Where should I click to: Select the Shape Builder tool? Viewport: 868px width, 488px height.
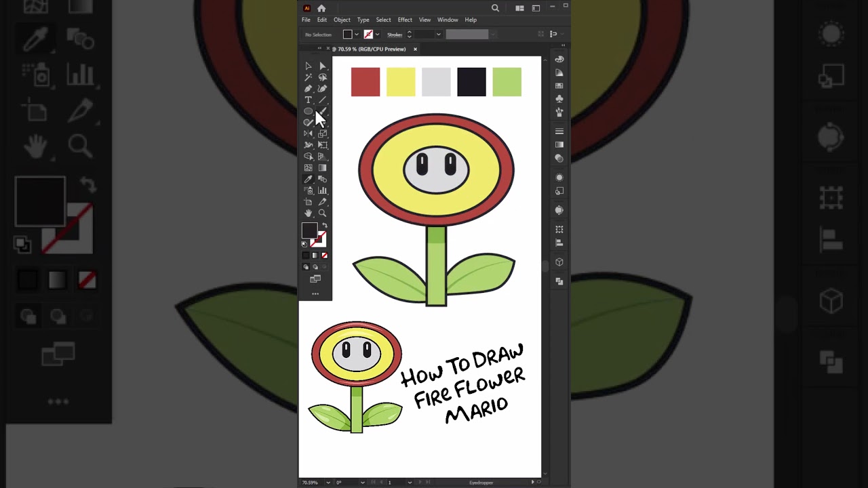[308, 157]
